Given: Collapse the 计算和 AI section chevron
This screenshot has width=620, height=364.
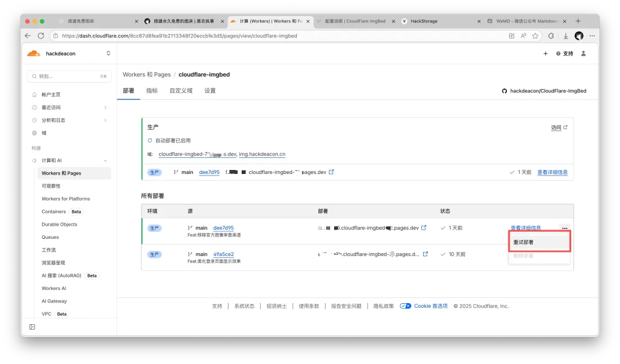Looking at the screenshot, I should [105, 160].
